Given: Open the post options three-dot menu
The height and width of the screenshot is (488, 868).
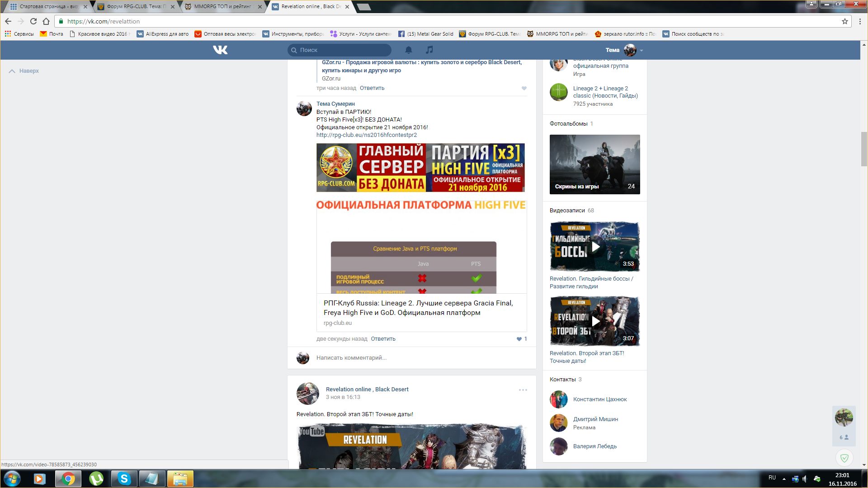Looking at the screenshot, I should (x=523, y=390).
